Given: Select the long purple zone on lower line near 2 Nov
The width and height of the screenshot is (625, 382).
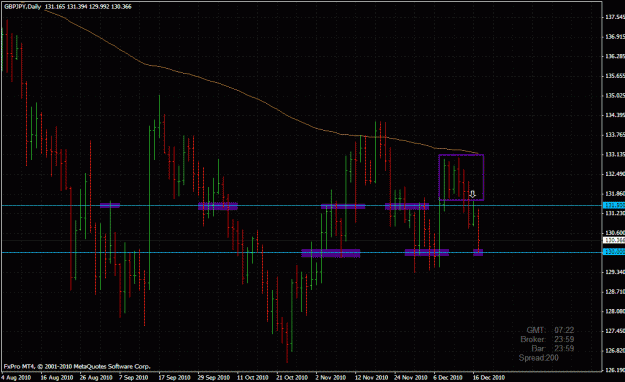Looking at the screenshot, I should [331, 253].
